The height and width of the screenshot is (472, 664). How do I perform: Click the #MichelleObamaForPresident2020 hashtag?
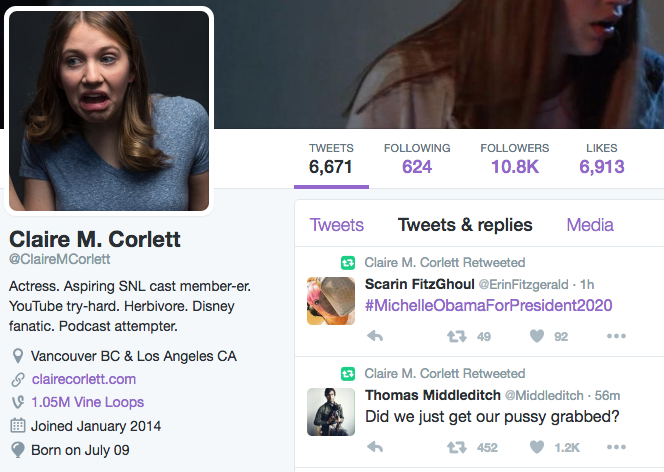pos(488,305)
